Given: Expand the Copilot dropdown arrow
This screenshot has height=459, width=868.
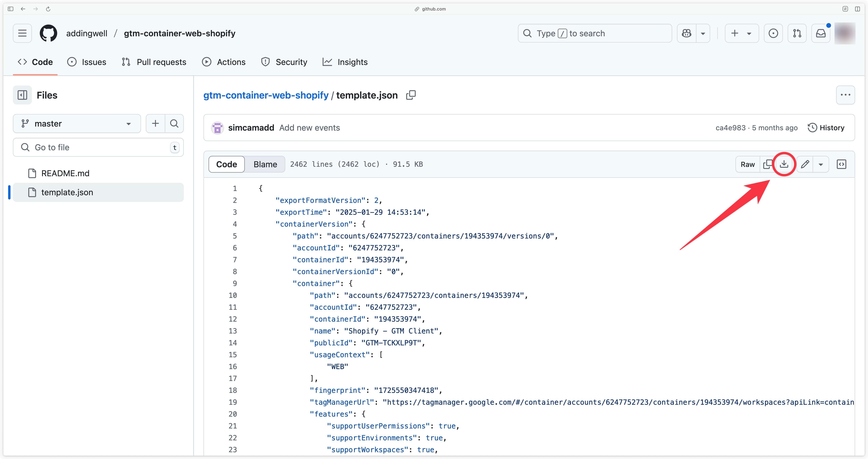Looking at the screenshot, I should click(703, 33).
